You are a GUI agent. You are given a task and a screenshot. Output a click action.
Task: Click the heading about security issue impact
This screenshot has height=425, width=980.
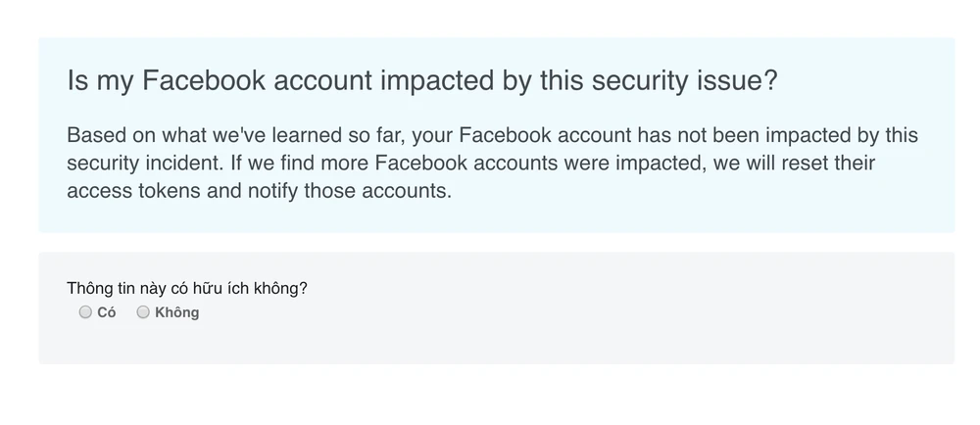click(421, 81)
